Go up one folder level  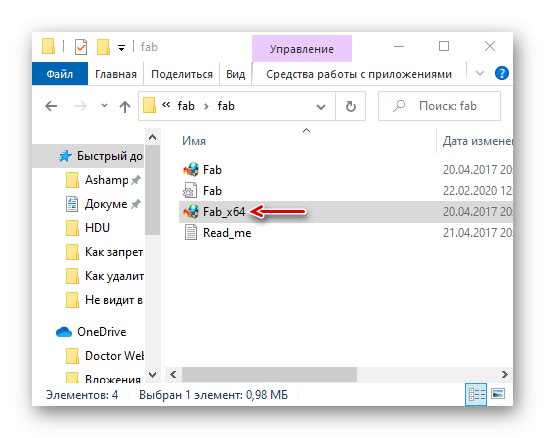point(125,106)
